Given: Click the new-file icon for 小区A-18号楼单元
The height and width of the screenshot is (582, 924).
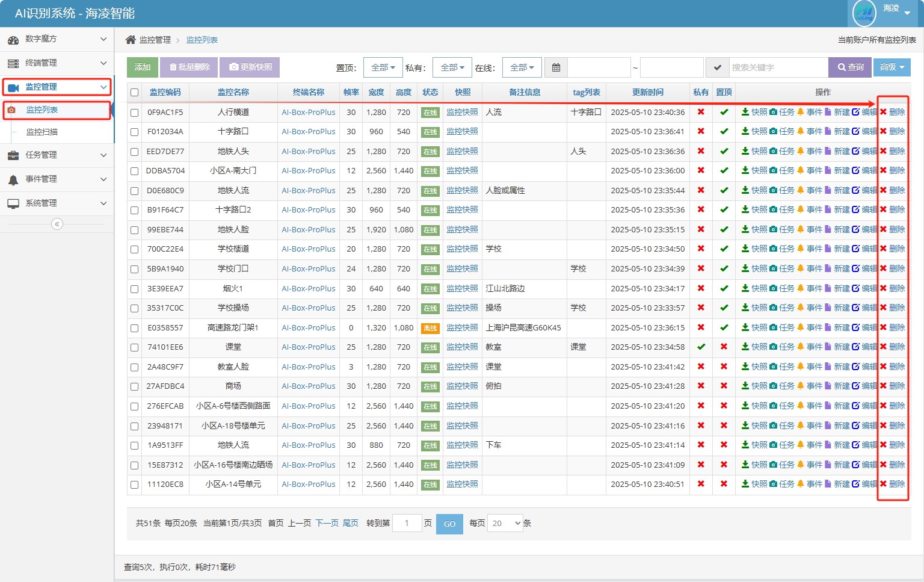Looking at the screenshot, I should coord(828,426).
